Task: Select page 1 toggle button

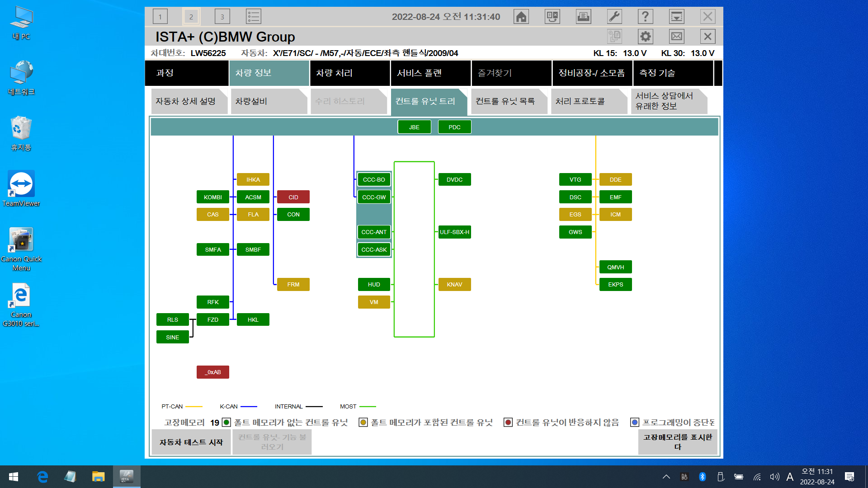Action: [x=160, y=17]
